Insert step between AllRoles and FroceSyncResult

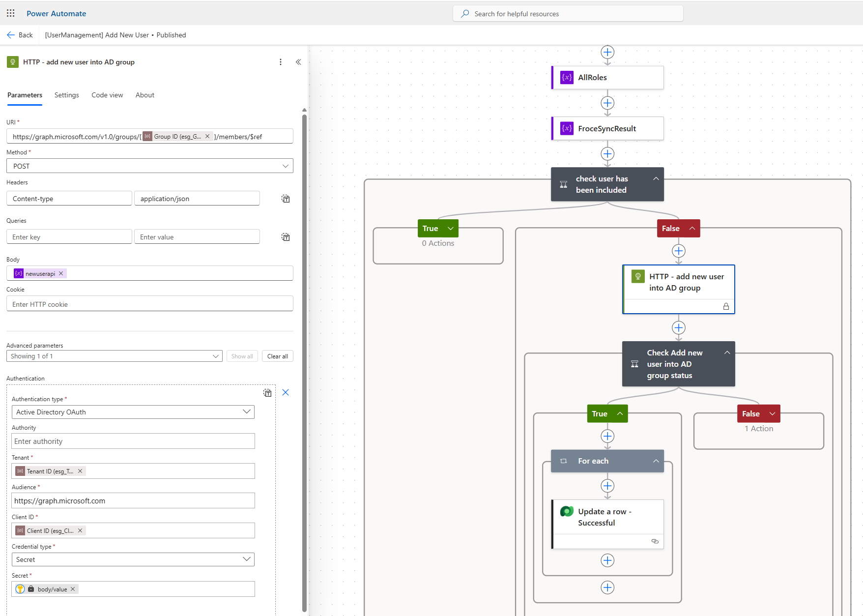[607, 103]
